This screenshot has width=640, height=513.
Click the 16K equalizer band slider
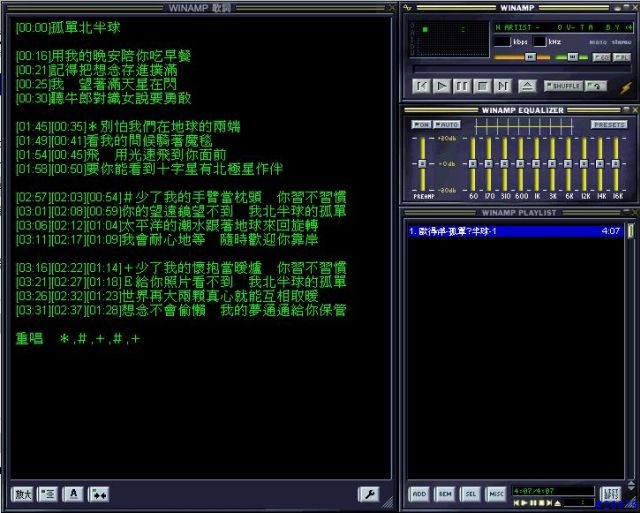(616, 164)
